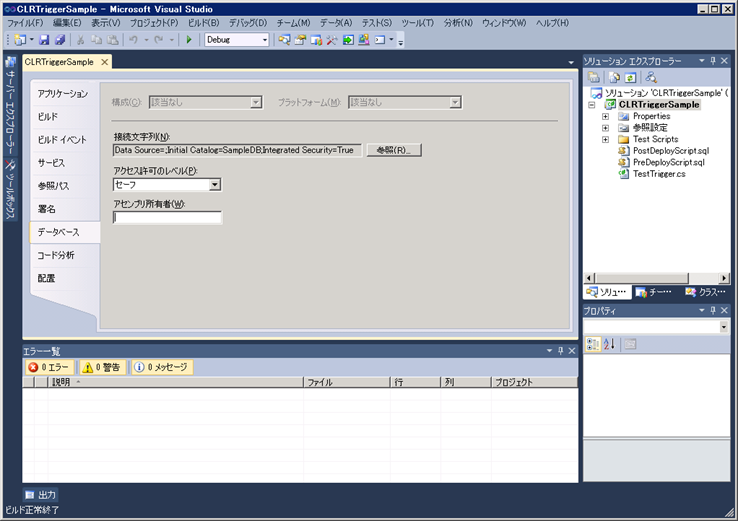This screenshot has height=521, width=738.
Task: Click Categorized view icon in Properties panel
Action: pos(593,345)
